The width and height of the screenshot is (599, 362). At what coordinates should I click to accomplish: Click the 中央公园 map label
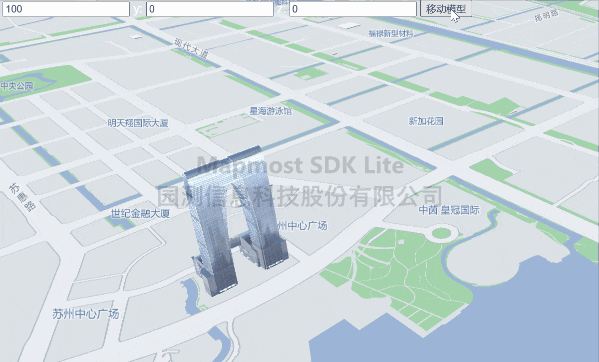click(x=17, y=86)
